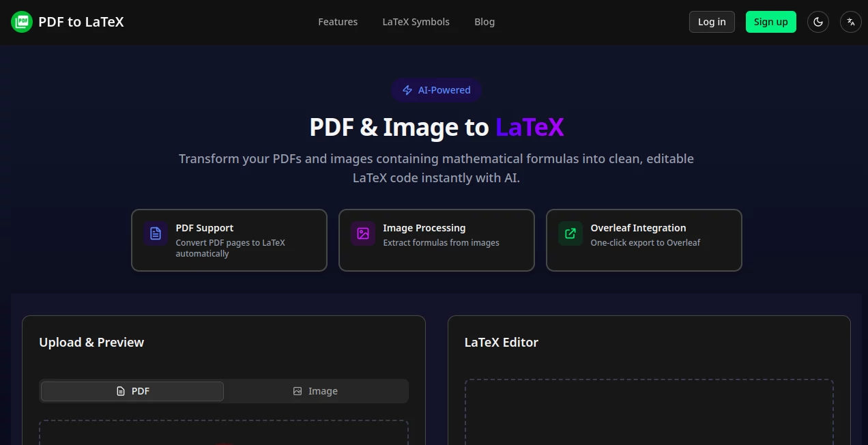The height and width of the screenshot is (445, 868).
Task: Click the green Sign up button
Action: coord(770,22)
